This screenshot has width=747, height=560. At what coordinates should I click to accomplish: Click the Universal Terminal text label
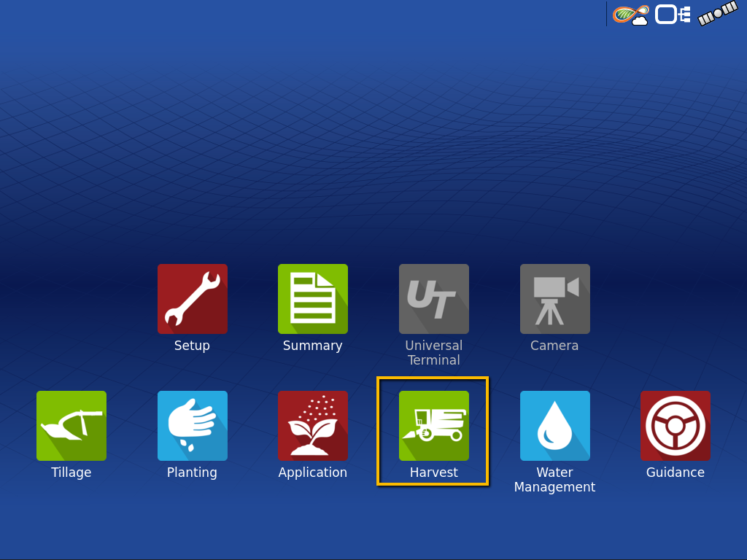pos(434,353)
